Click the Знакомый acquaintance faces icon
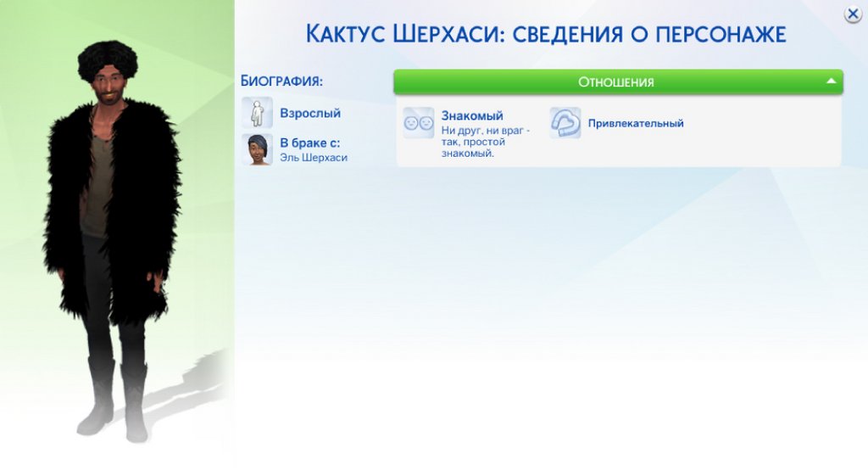Viewport: 868px width, 476px height. coord(419,123)
